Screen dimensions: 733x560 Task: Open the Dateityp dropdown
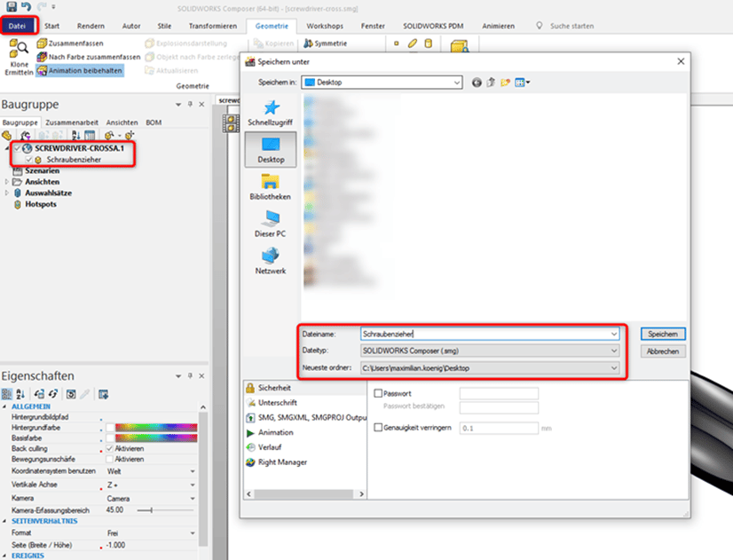[613, 351]
